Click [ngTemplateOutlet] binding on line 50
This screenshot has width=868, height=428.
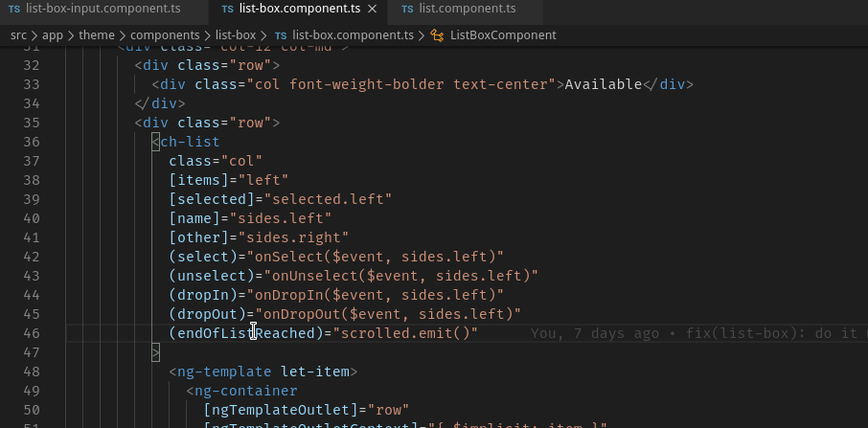tap(280, 410)
